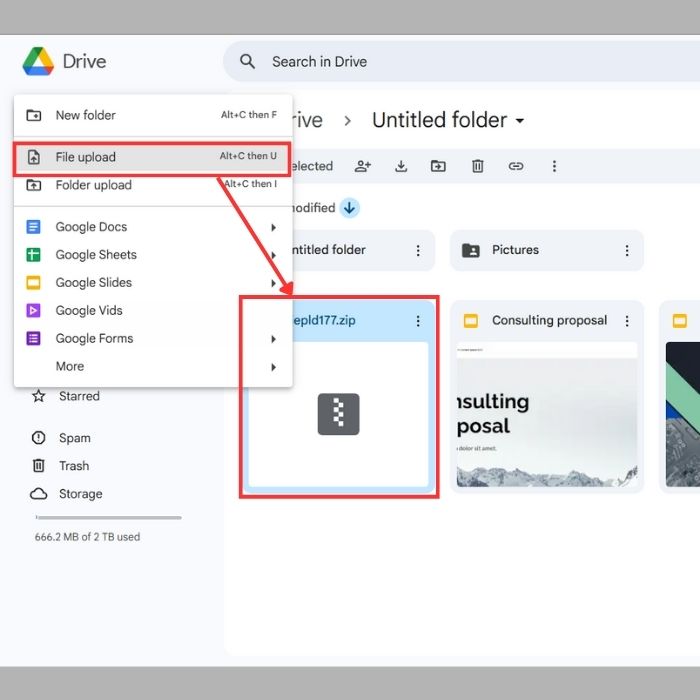Click the File upload icon
Viewport: 700px width, 700px height.
(x=34, y=157)
